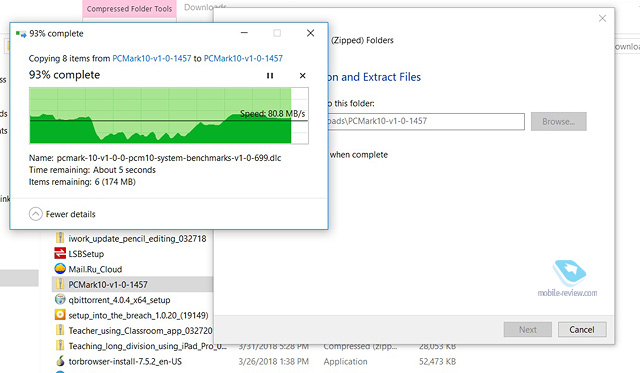Minimize the 93% complete copy window
The width and height of the screenshot is (640, 373).
[244, 33]
